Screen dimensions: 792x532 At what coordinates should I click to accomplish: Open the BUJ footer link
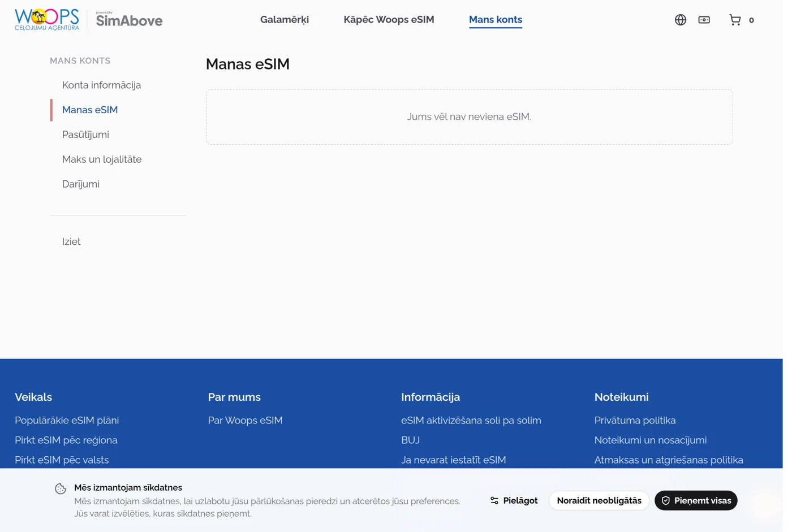410,440
